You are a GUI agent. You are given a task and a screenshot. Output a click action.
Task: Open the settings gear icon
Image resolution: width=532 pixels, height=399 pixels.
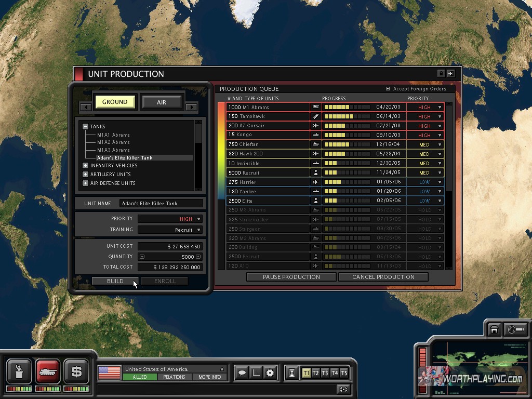coord(269,373)
